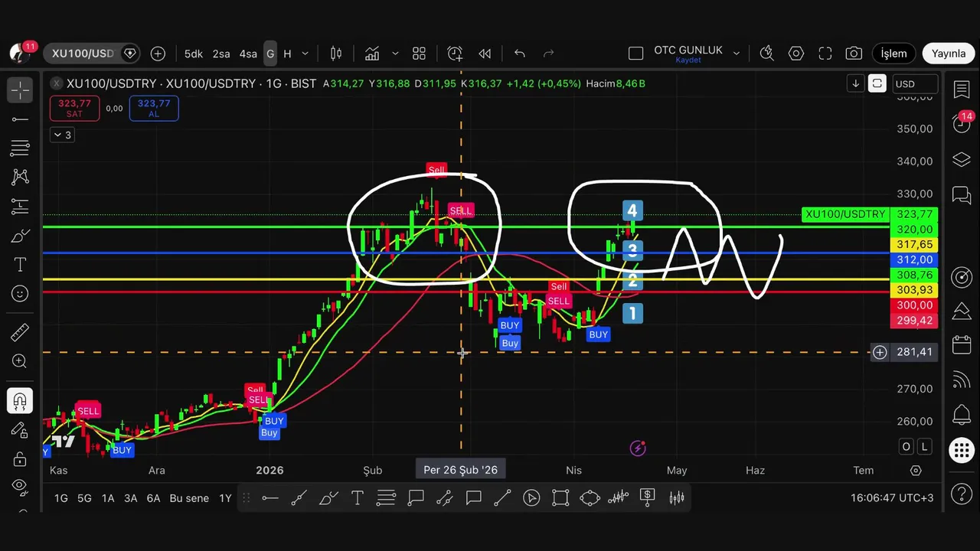Toggle lock all drawings padlock

[x=20, y=459]
